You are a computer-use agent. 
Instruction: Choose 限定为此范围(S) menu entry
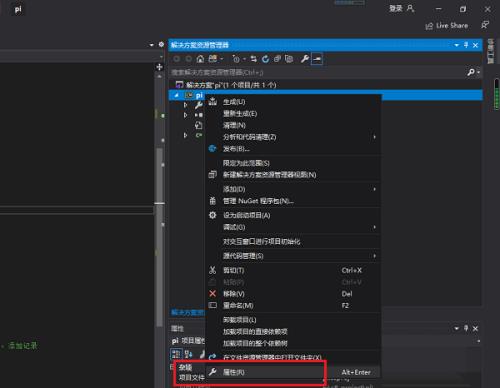[x=293, y=163]
